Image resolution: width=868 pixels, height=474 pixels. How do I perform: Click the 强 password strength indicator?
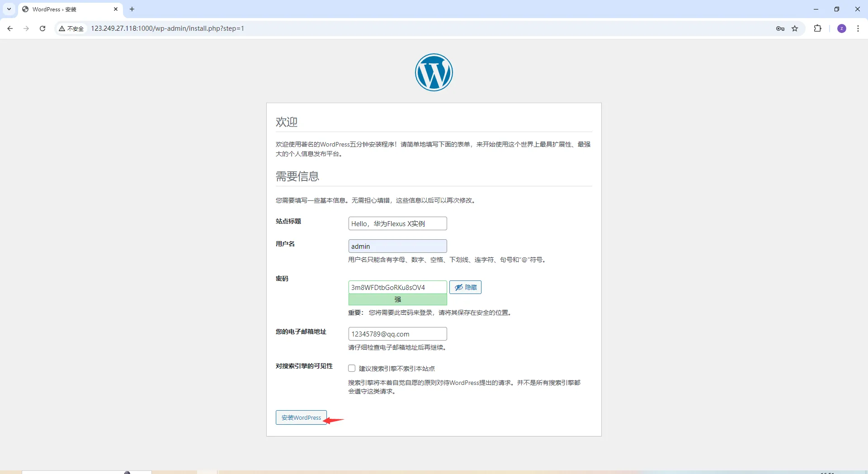tap(398, 299)
